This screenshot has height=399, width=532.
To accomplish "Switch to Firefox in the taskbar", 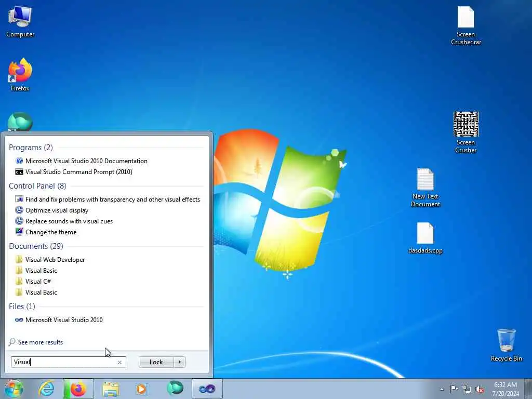I will coord(78,389).
